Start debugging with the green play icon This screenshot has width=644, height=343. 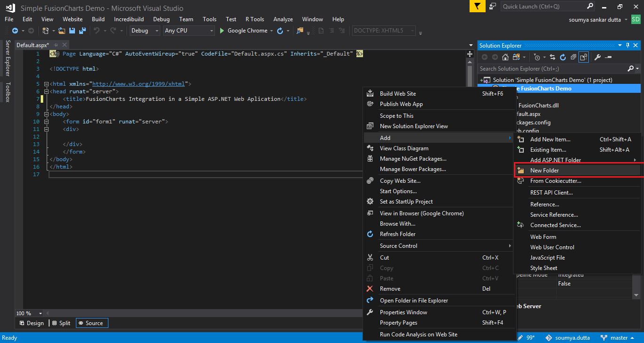pyautogui.click(x=223, y=31)
